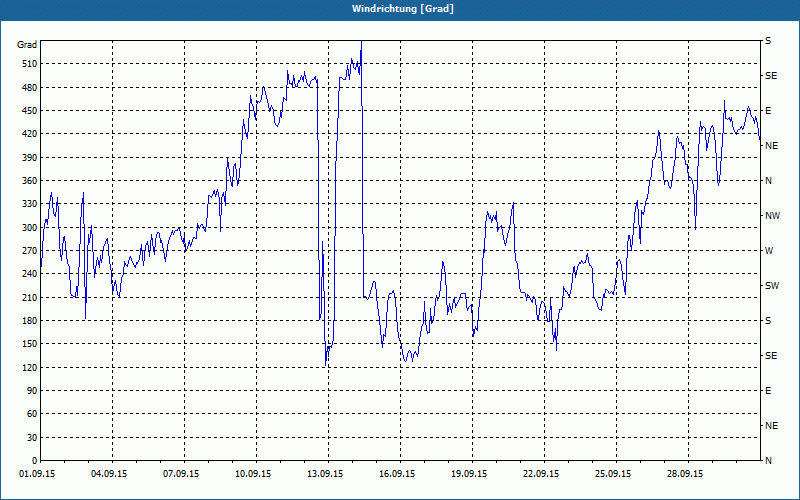The width and height of the screenshot is (800, 500).
Task: Click the y-axis value 90
Action: click(x=32, y=390)
